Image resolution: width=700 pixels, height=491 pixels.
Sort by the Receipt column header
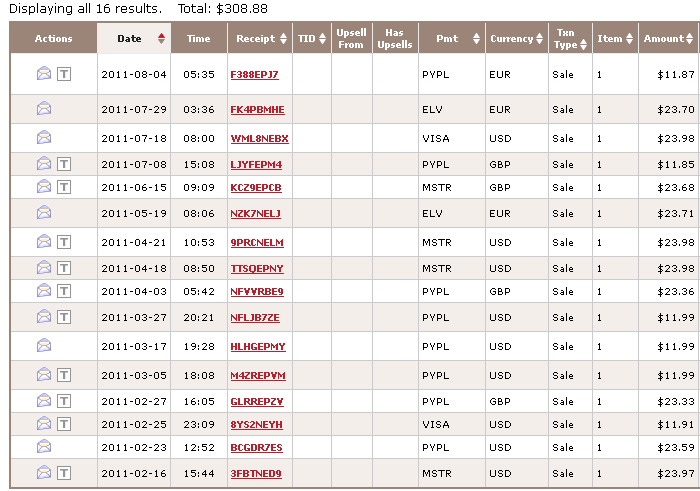pos(256,39)
